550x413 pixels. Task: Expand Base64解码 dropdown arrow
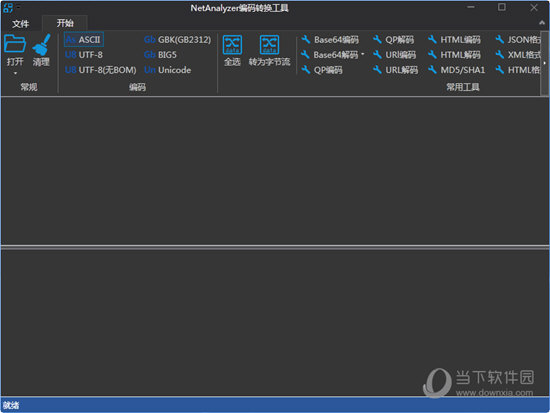point(362,54)
